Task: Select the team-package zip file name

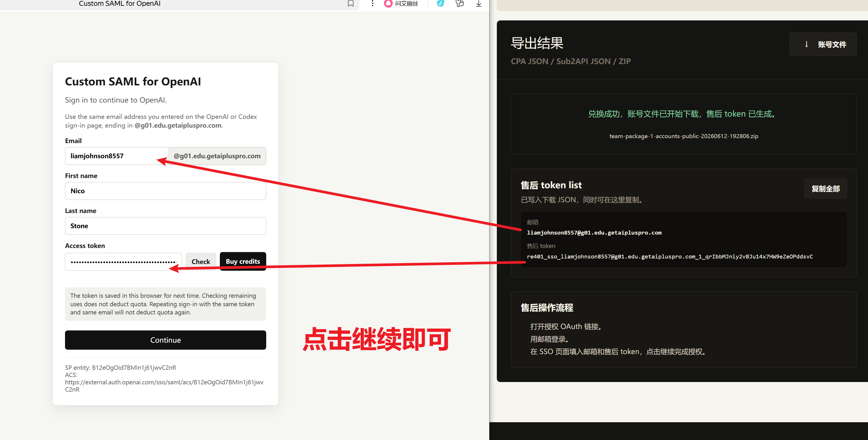Action: [684, 136]
